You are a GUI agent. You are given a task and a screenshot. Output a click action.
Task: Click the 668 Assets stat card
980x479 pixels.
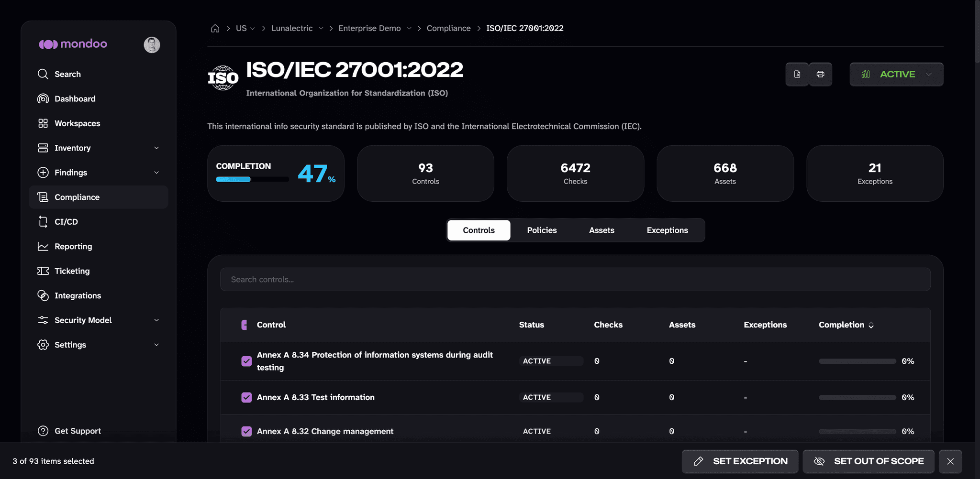(725, 174)
